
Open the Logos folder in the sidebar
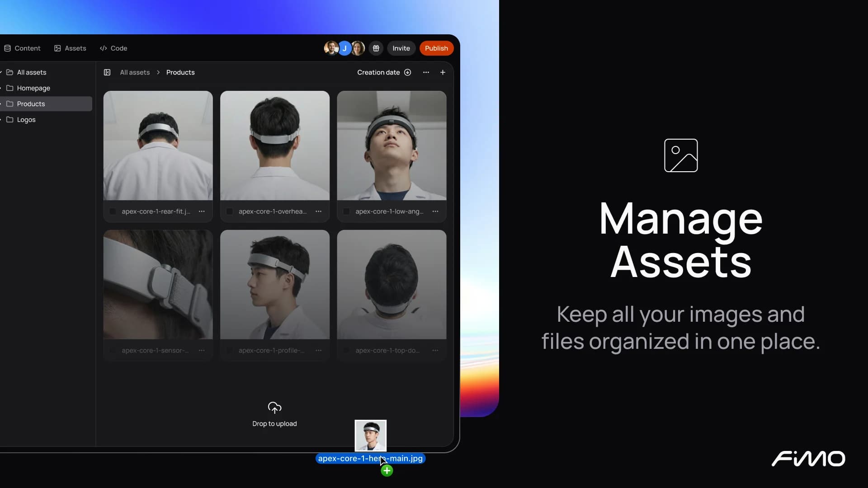pos(26,120)
